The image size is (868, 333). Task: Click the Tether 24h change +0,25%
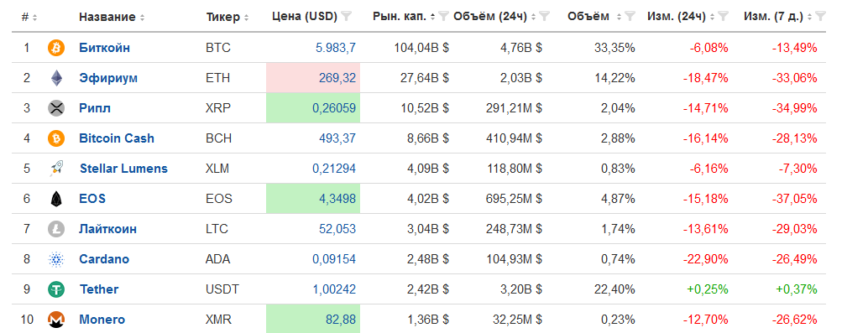tap(709, 289)
